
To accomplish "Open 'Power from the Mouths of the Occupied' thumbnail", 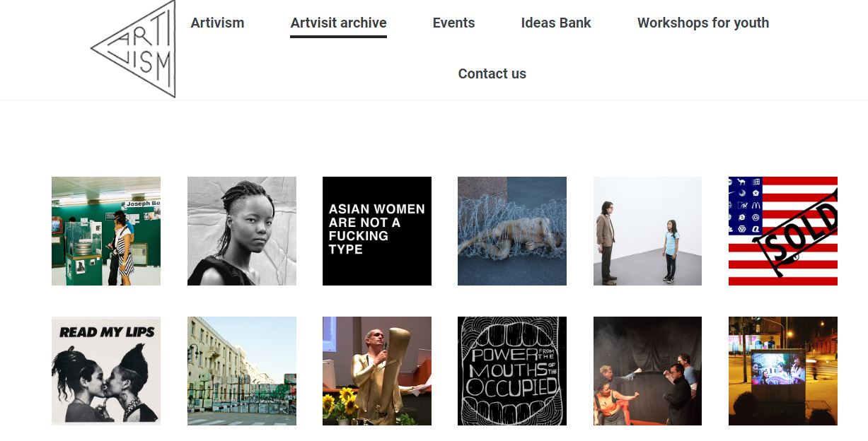I will point(512,371).
